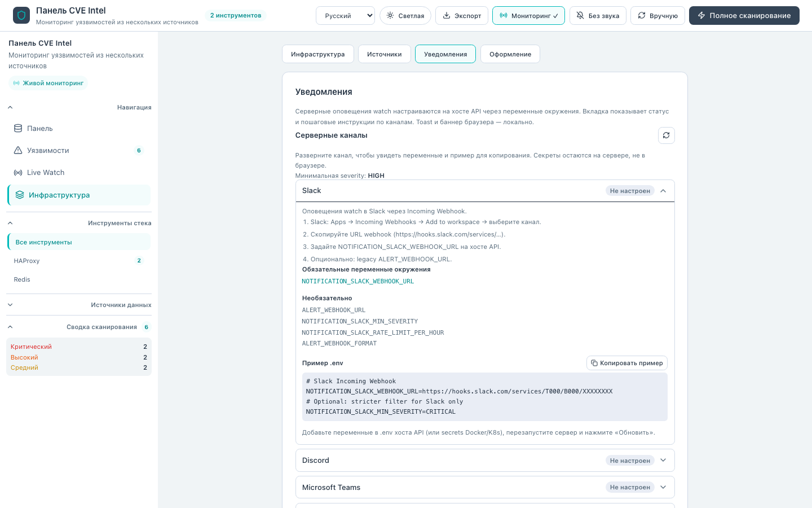This screenshot has height=508, width=812.
Task: Click the Живой мониторинг badge
Action: (x=48, y=83)
